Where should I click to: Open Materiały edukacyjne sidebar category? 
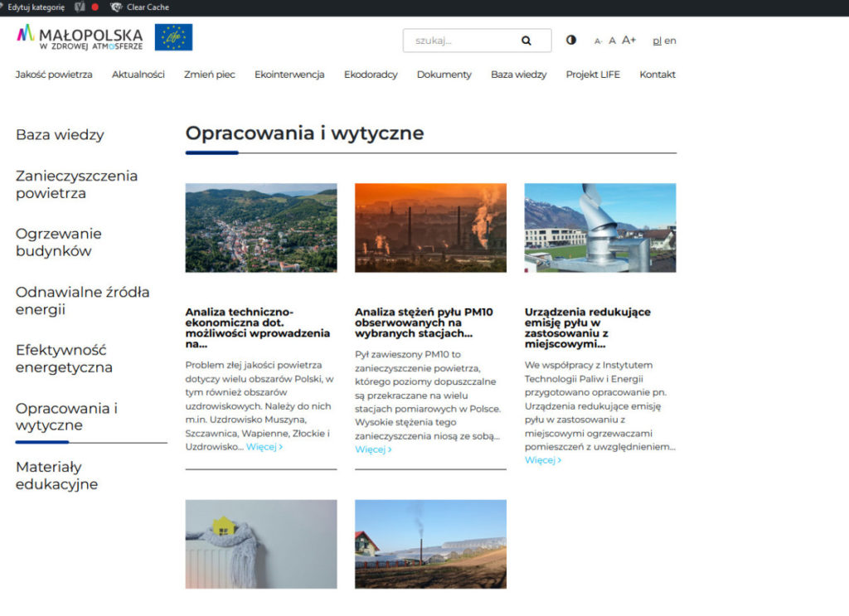click(x=56, y=475)
